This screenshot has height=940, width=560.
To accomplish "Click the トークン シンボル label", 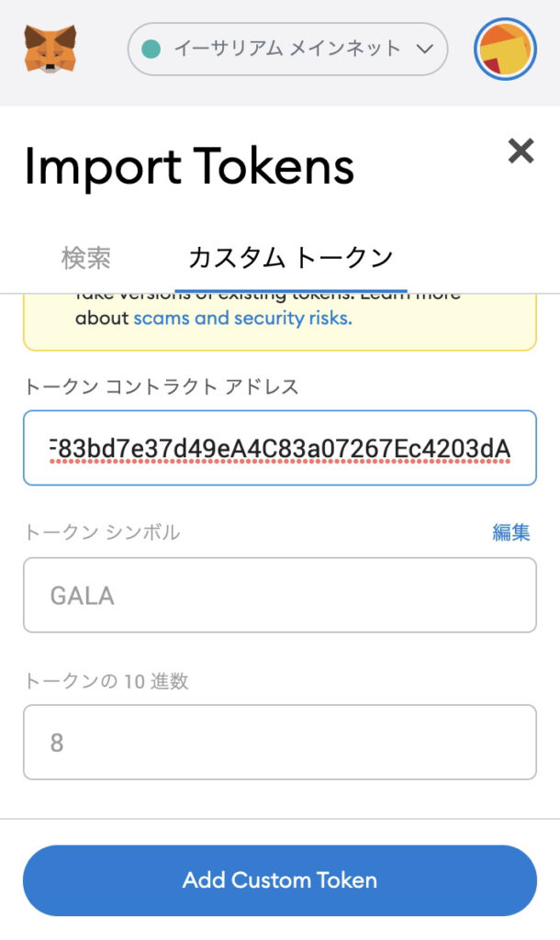I will click(102, 532).
